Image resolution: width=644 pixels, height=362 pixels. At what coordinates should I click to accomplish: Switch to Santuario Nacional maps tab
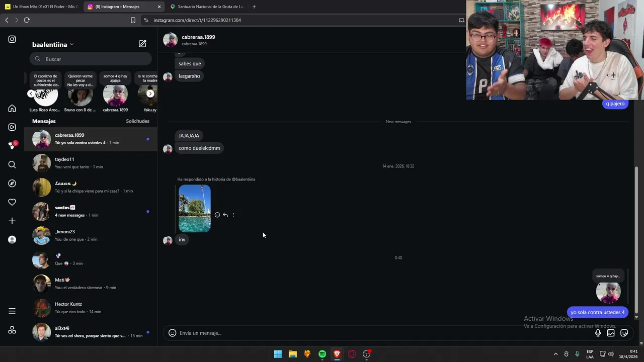click(x=206, y=7)
